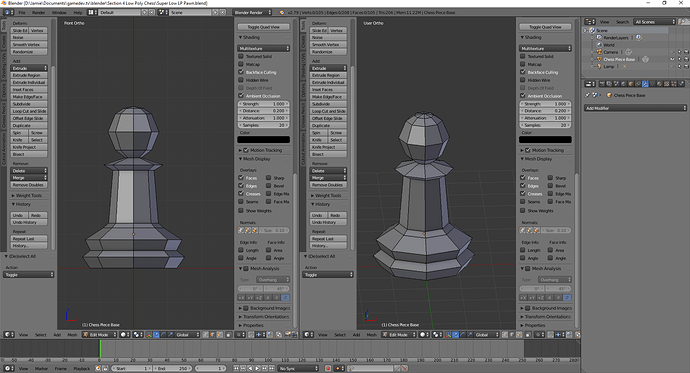Select rotate manipulator in left viewport header

(163, 335)
